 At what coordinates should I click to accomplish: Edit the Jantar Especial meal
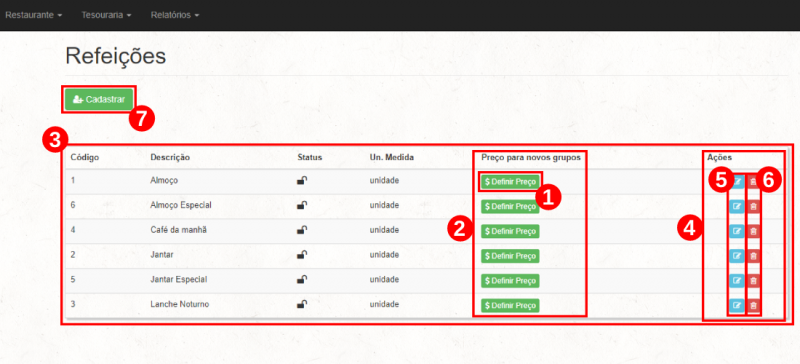(736, 281)
